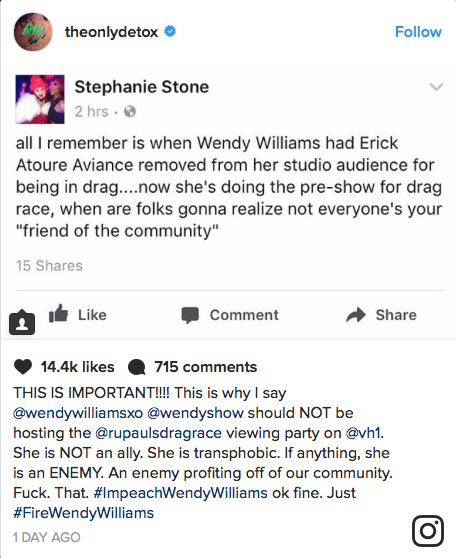Screen dimensions: 456x558
Task: Click the thumbs-up Like icon
Action: coord(58,314)
